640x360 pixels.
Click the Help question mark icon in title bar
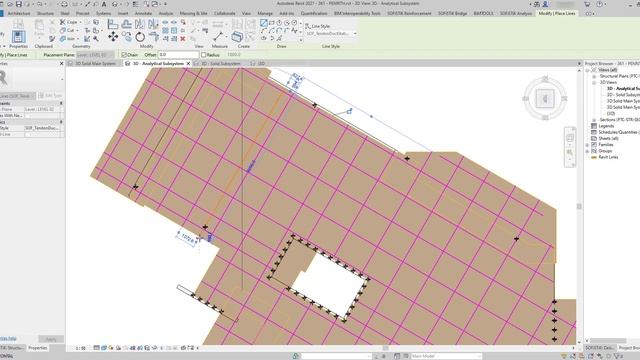tap(600, 4)
